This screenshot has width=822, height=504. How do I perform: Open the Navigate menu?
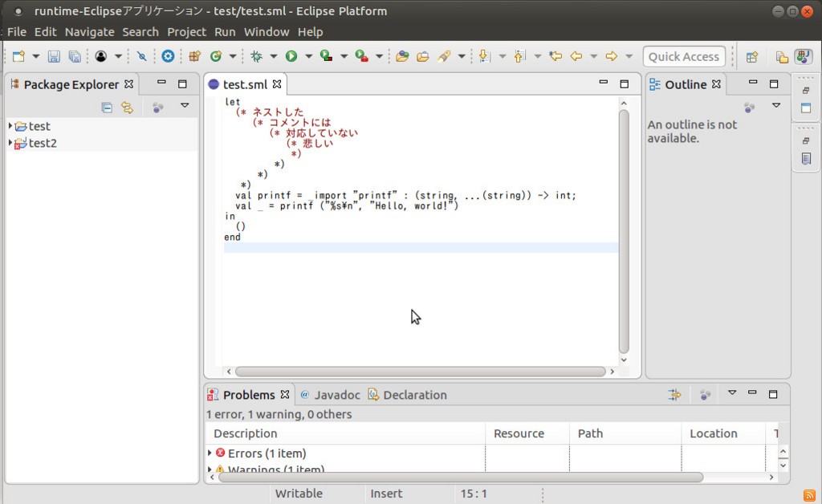tap(90, 32)
